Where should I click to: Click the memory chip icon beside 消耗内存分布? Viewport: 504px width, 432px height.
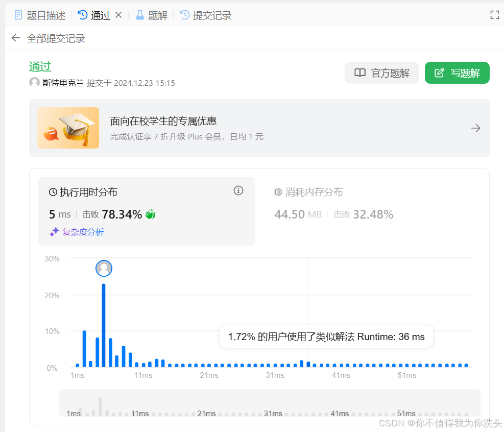point(278,192)
